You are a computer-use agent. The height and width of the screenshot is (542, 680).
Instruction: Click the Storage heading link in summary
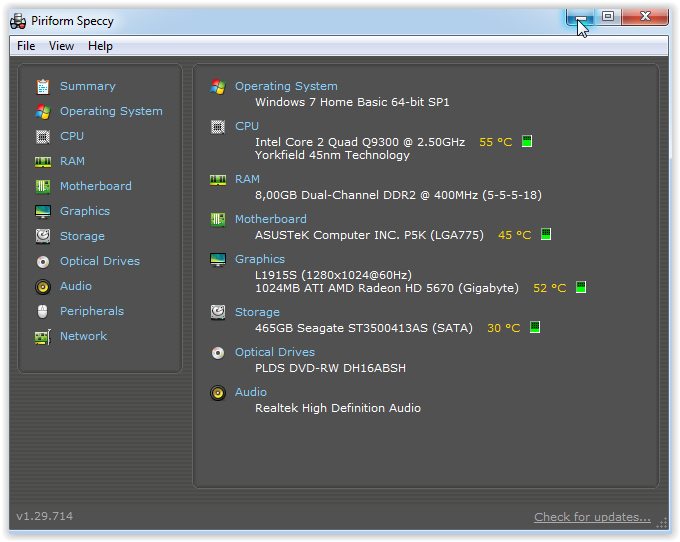(x=258, y=312)
